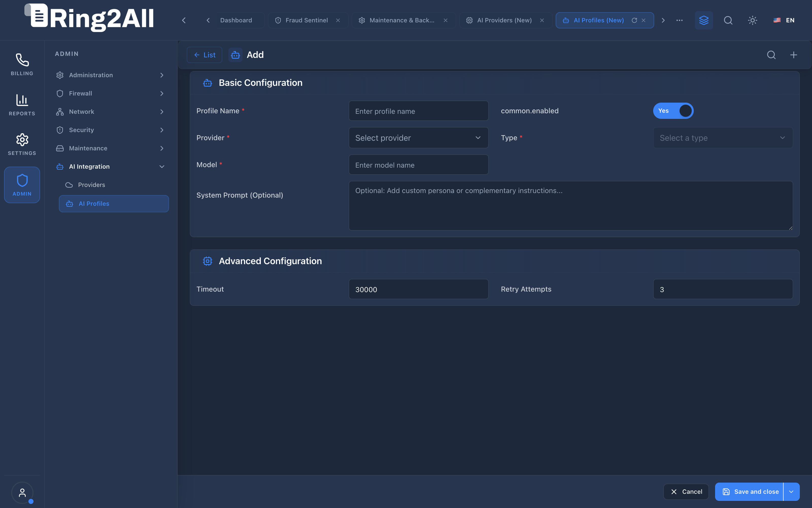The height and width of the screenshot is (508, 812).
Task: Open the Select provider dropdown
Action: [418, 138]
